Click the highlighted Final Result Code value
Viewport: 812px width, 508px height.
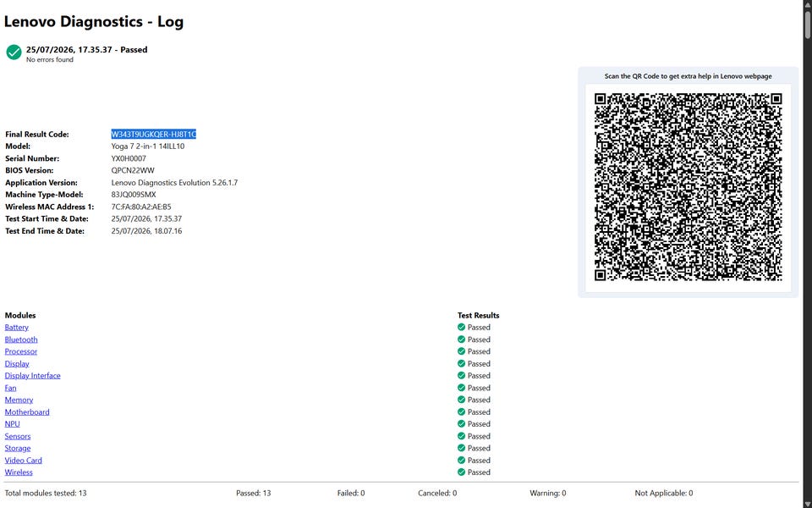tap(153, 135)
